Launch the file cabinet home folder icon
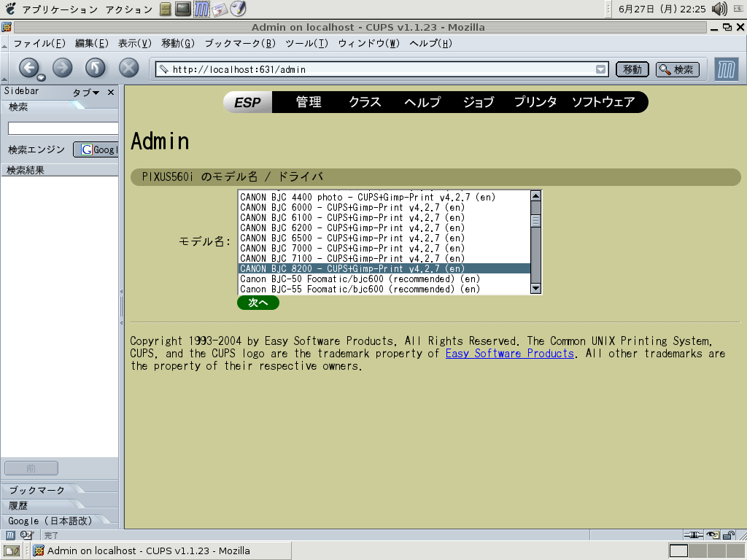The height and width of the screenshot is (560, 747). pyautogui.click(x=166, y=9)
